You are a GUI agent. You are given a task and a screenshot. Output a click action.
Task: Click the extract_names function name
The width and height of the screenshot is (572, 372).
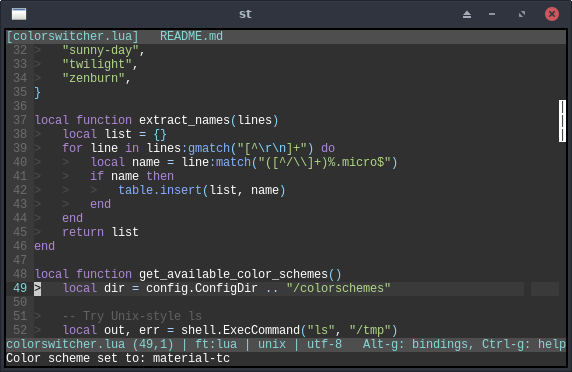click(x=184, y=120)
